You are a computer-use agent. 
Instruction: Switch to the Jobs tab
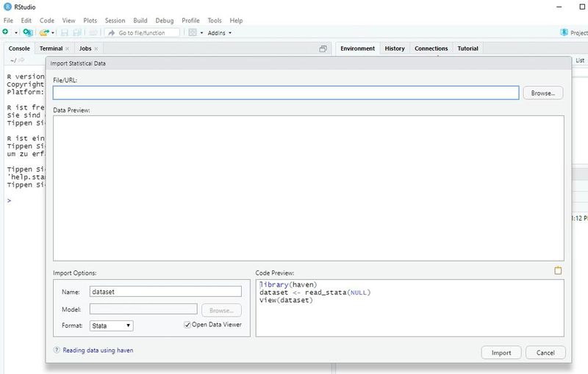tap(85, 48)
